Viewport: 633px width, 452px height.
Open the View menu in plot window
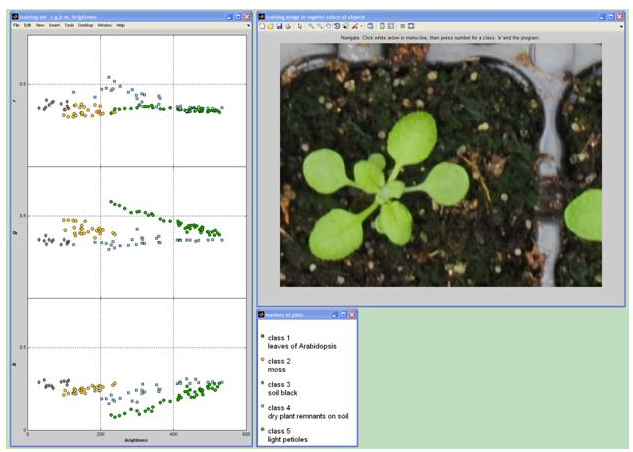click(x=39, y=24)
